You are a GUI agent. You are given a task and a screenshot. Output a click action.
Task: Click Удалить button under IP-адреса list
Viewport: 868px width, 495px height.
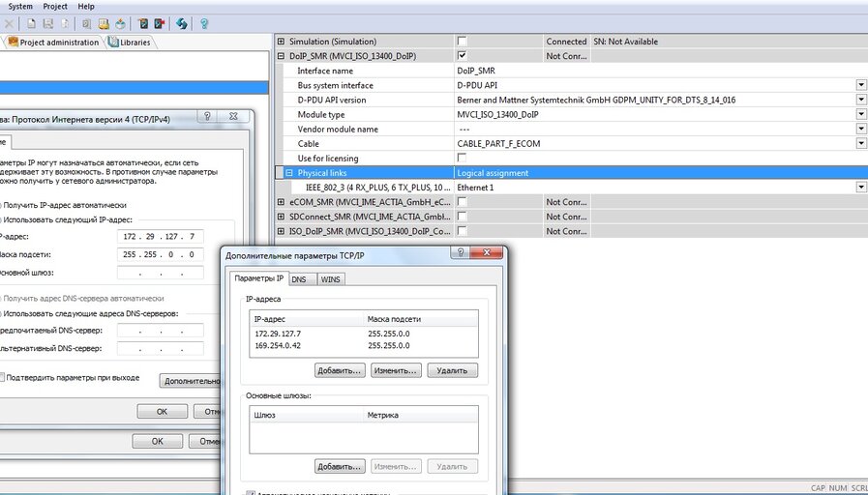click(x=452, y=370)
